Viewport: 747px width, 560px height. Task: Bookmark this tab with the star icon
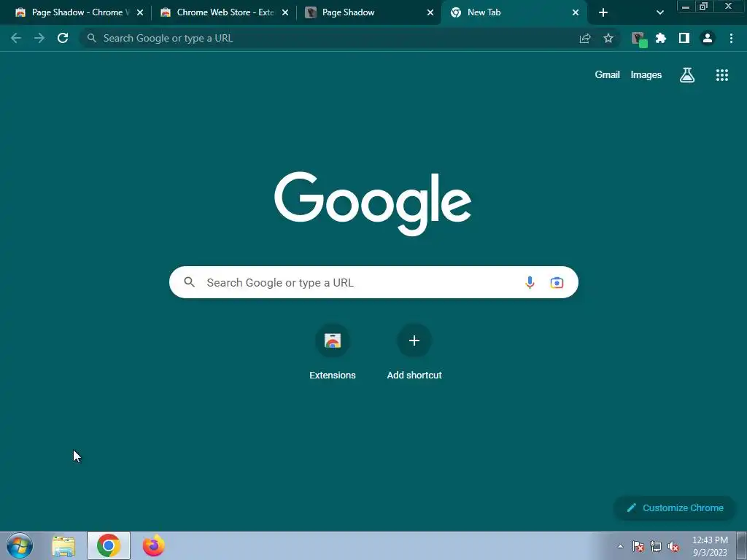point(608,38)
